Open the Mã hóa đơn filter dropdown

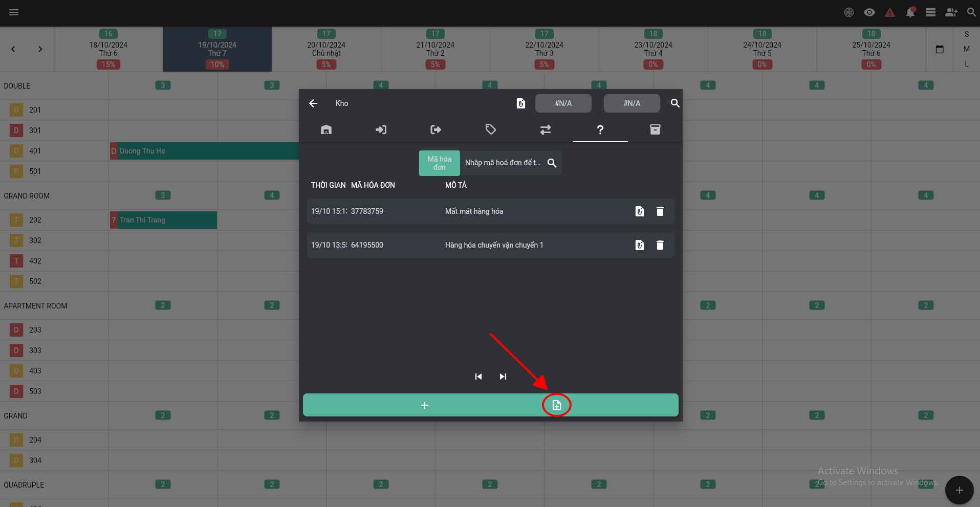click(x=440, y=163)
